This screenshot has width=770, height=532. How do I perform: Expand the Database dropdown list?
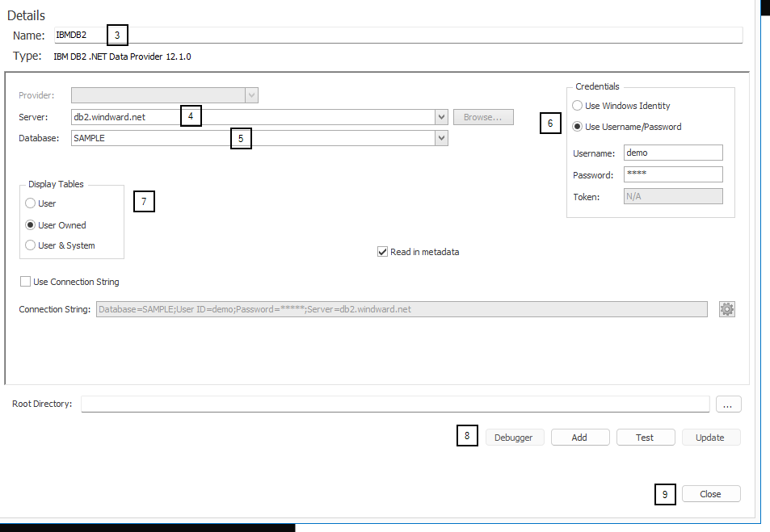[x=441, y=138]
